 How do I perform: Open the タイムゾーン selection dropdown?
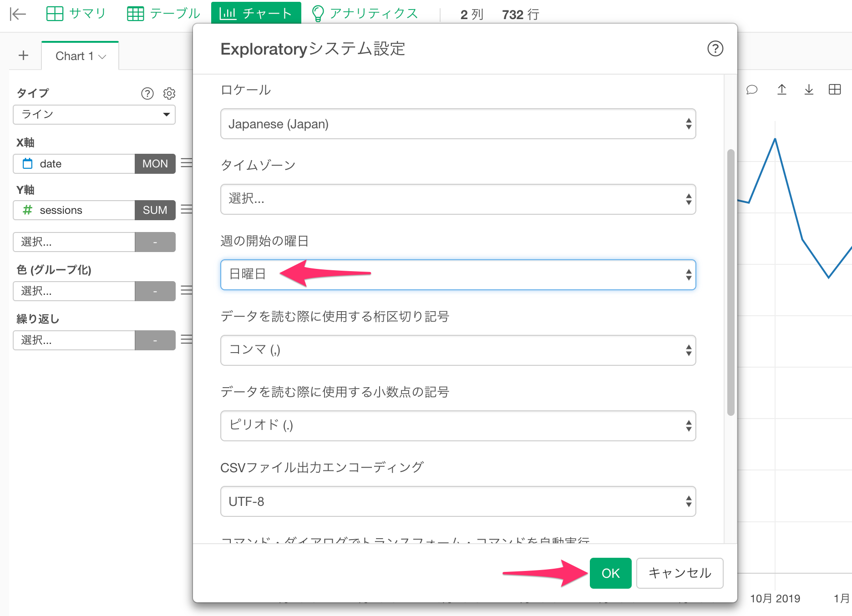pos(458,199)
